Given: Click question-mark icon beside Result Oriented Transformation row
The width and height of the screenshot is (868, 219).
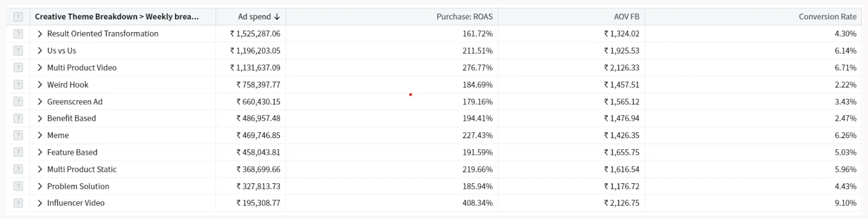Looking at the screenshot, I should (18, 34).
